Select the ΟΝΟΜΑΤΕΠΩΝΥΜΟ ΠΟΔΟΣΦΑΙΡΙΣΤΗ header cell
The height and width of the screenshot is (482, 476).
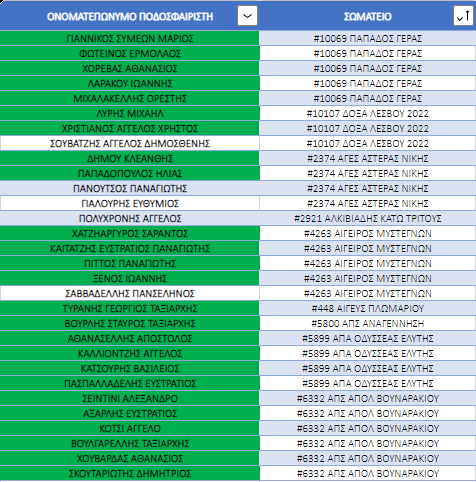pos(130,16)
